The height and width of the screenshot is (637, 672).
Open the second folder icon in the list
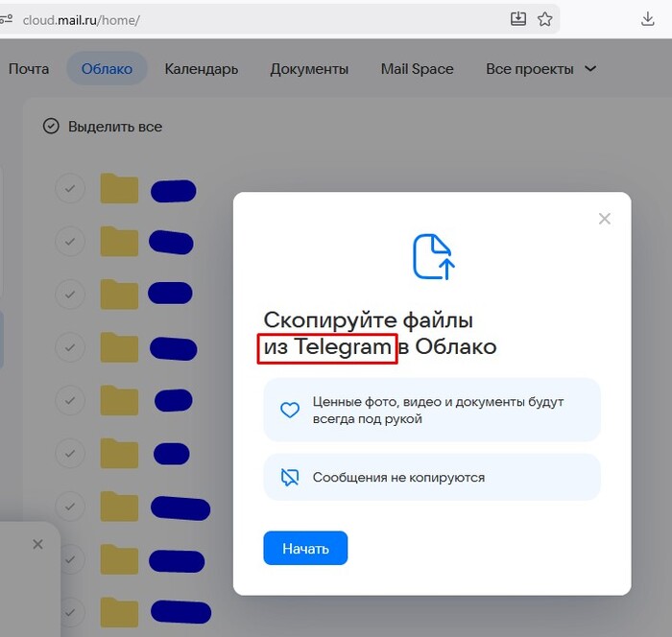(x=119, y=241)
